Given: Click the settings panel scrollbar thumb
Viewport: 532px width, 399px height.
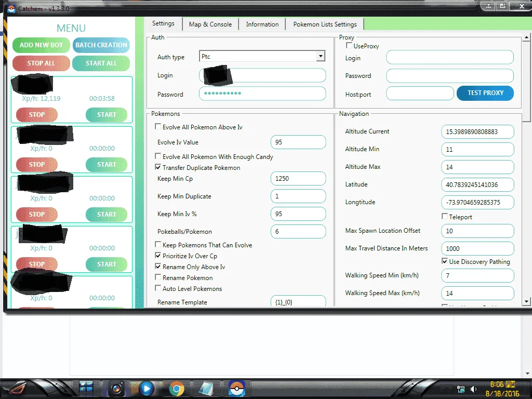Looking at the screenshot, I should pos(526,82).
